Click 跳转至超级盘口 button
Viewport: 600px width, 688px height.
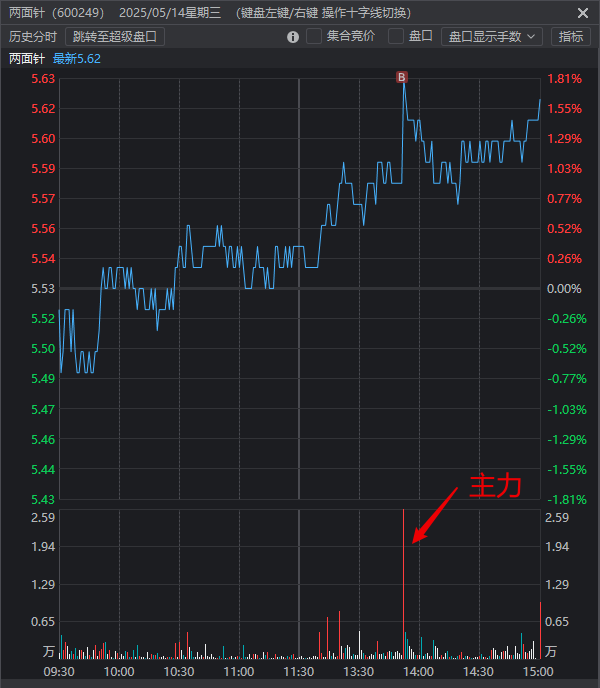(x=115, y=37)
